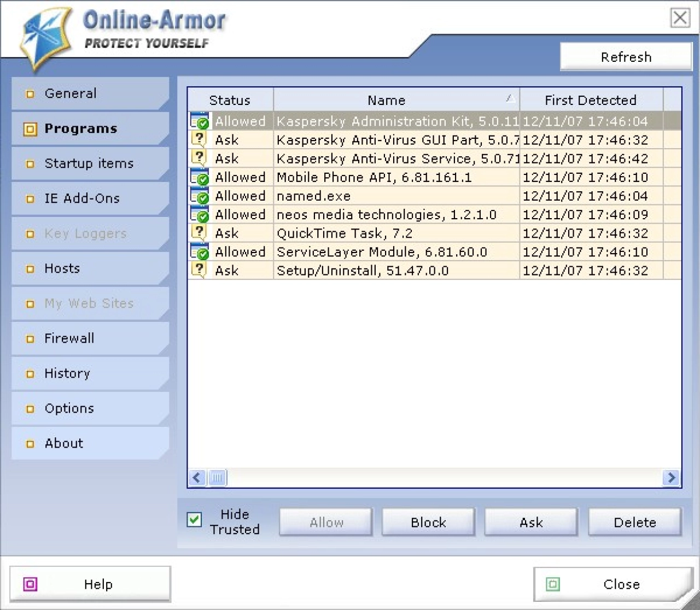Click Allowed icon for Mobile Phone API
700x610 pixels.
(x=200, y=177)
